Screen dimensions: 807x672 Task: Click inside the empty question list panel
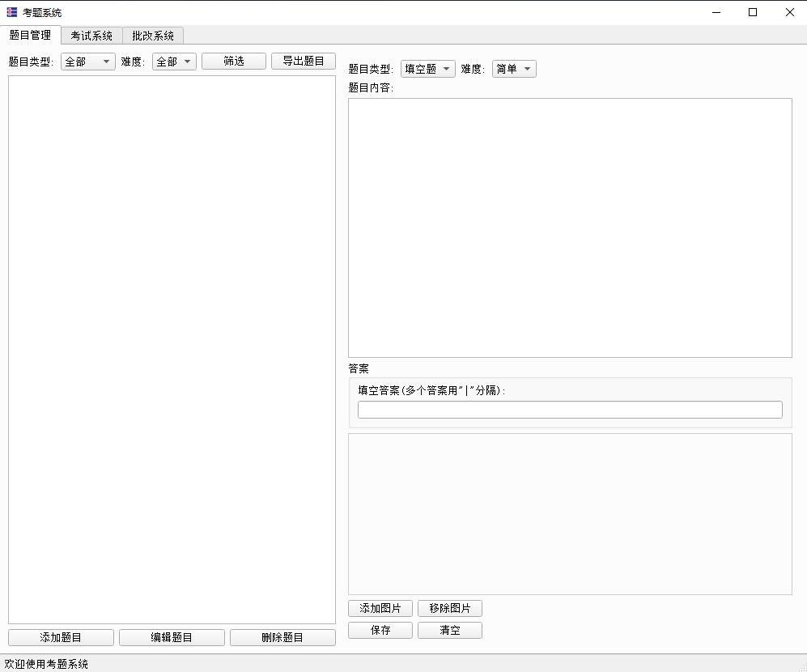click(x=172, y=349)
